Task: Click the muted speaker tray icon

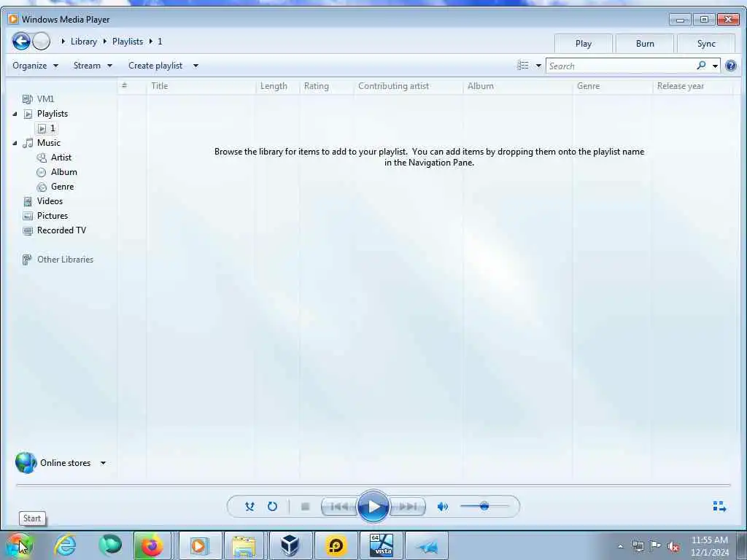Action: coord(673,546)
